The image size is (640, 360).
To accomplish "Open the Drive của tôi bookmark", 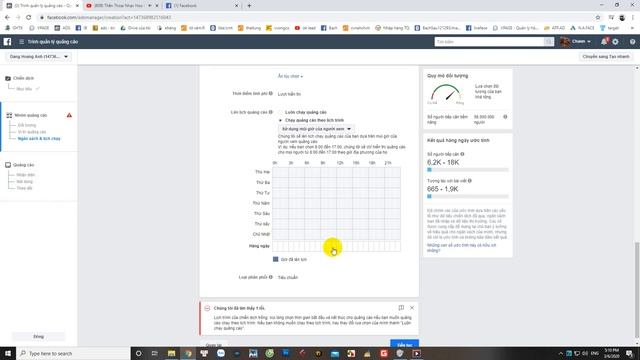I will [x=136, y=28].
